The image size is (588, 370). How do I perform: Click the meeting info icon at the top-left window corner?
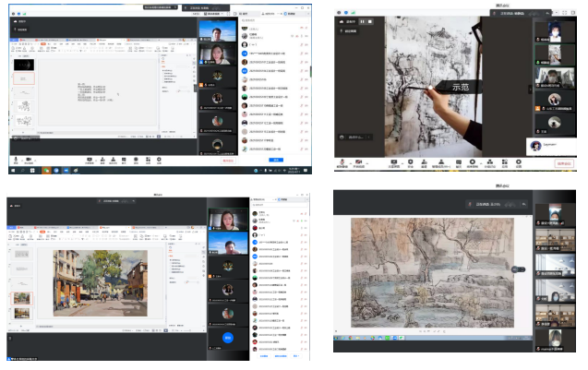coord(14,14)
